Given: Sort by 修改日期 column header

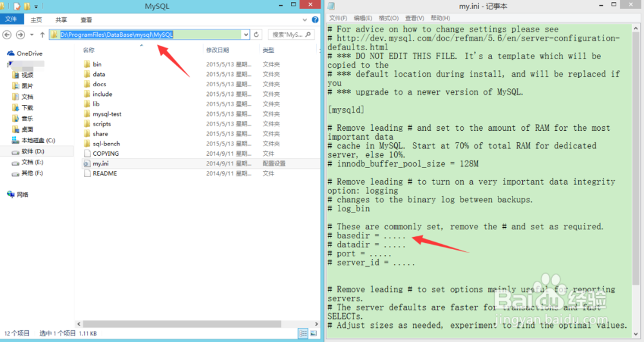Looking at the screenshot, I should [217, 50].
